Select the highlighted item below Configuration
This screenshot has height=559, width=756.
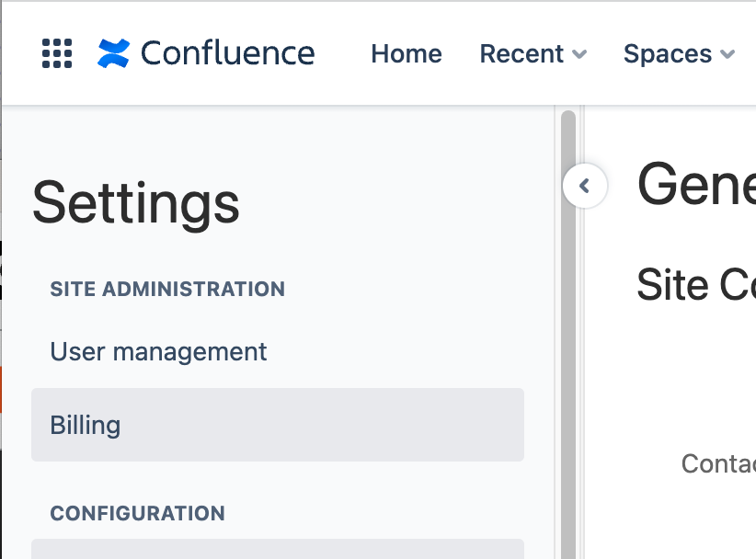[x=277, y=549]
